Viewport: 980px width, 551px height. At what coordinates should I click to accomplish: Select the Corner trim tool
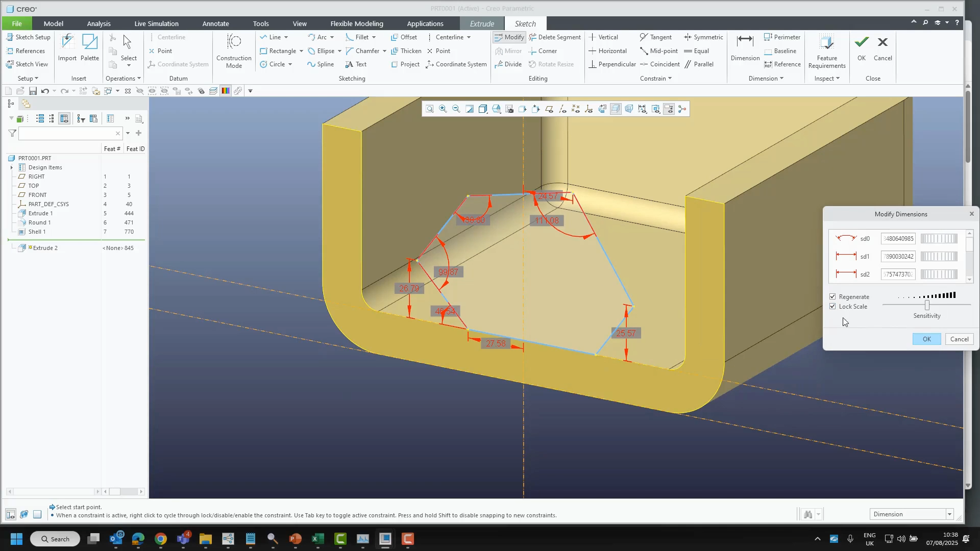click(543, 51)
